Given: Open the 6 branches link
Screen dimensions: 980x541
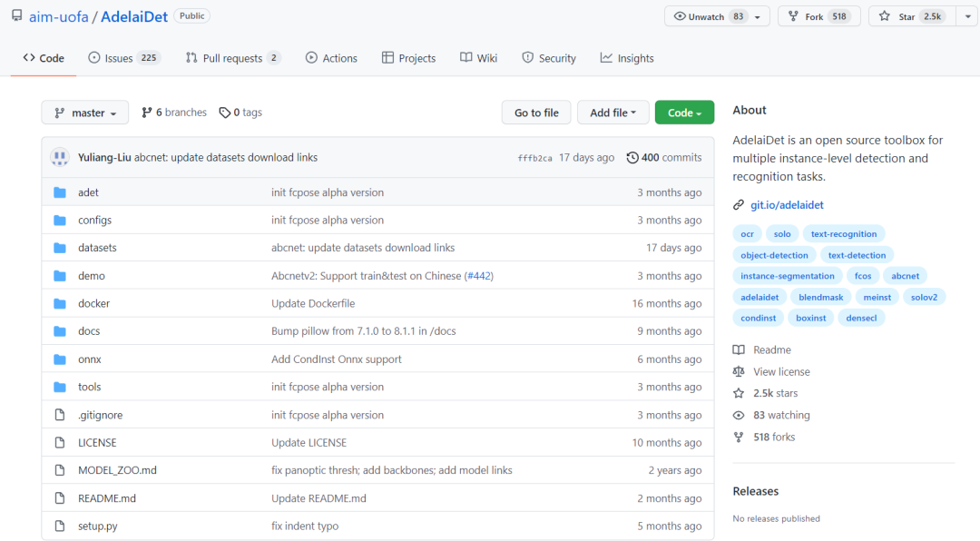Looking at the screenshot, I should click(x=174, y=113).
